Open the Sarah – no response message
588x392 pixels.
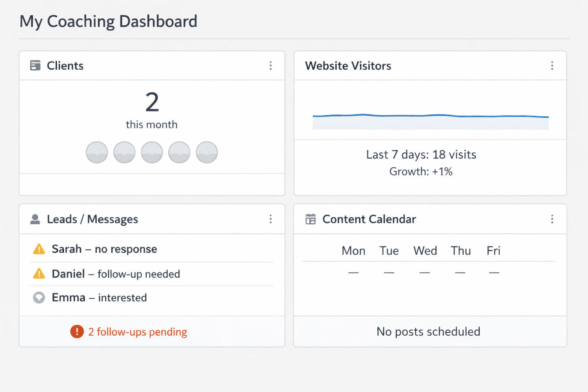[x=104, y=249]
